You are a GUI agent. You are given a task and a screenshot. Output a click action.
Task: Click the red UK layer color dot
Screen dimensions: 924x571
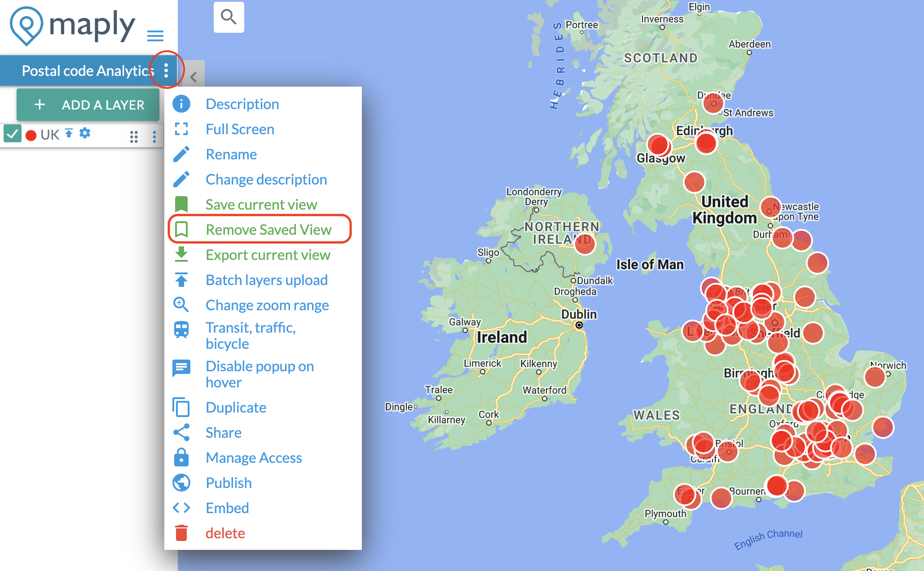31,136
